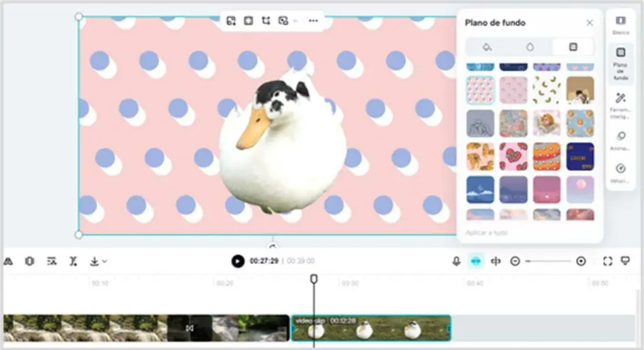Open the Animation panel in the sidebar
The height and width of the screenshot is (350, 644).
620,139
